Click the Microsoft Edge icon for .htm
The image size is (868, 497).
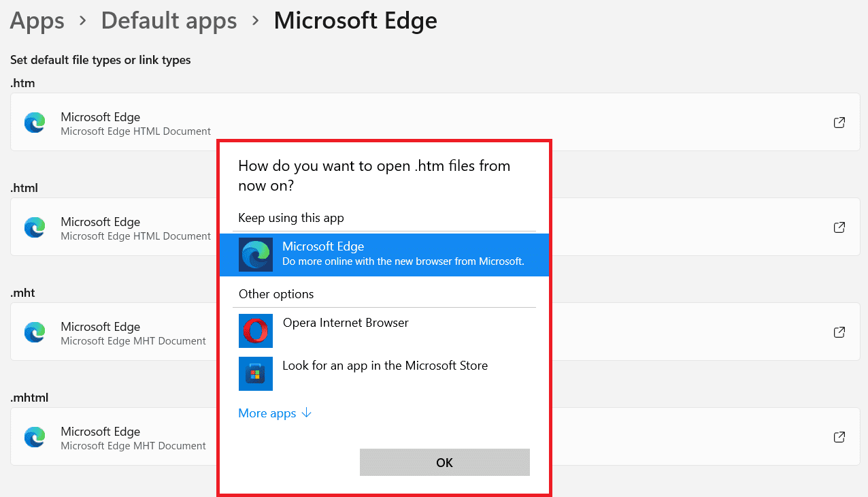tap(35, 123)
